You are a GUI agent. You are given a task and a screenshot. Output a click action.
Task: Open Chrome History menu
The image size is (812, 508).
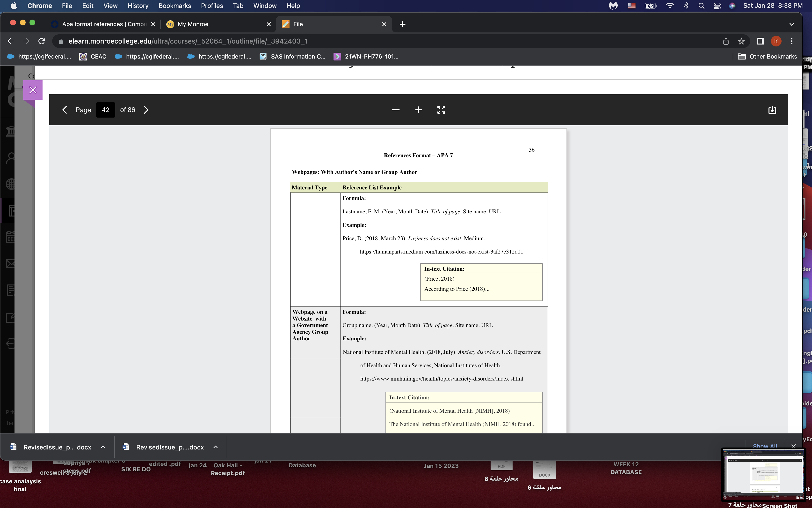click(138, 6)
